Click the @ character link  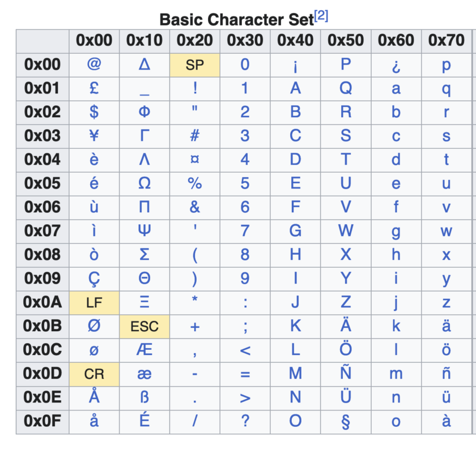click(94, 65)
